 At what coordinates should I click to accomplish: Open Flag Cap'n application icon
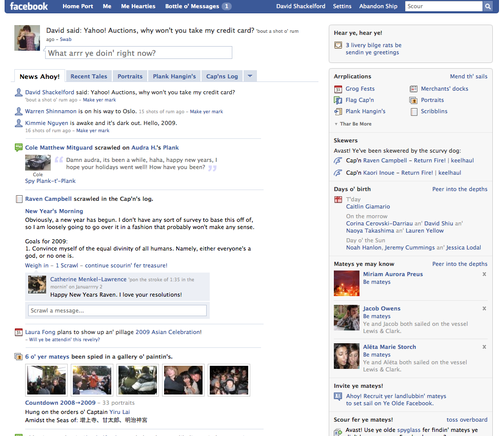tap(338, 100)
